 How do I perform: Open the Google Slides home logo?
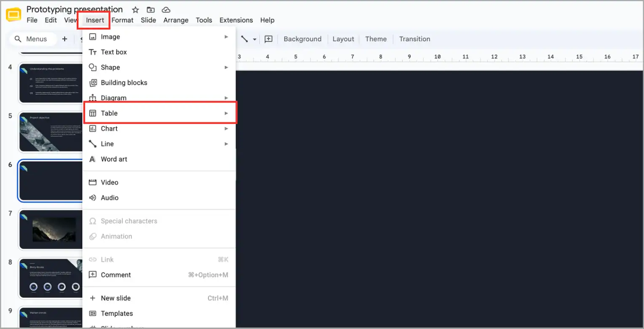[x=13, y=14]
